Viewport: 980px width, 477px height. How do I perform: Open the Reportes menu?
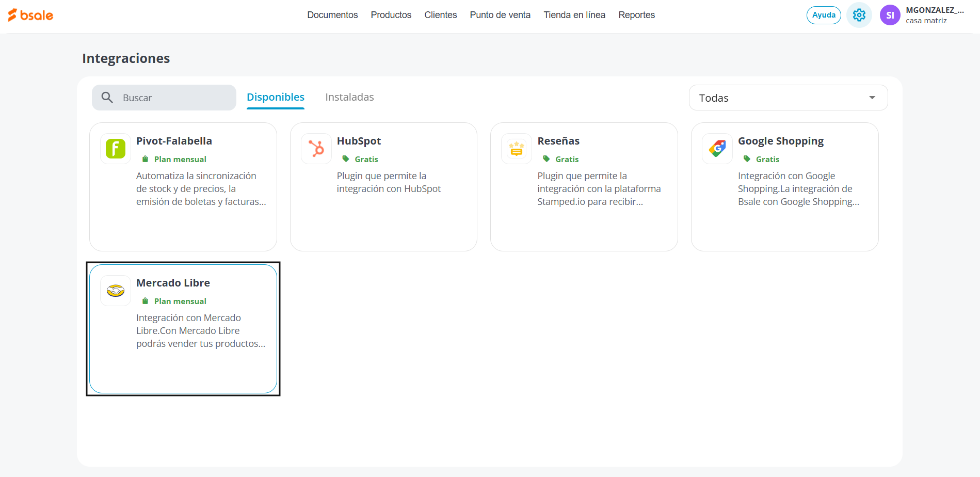tap(637, 15)
